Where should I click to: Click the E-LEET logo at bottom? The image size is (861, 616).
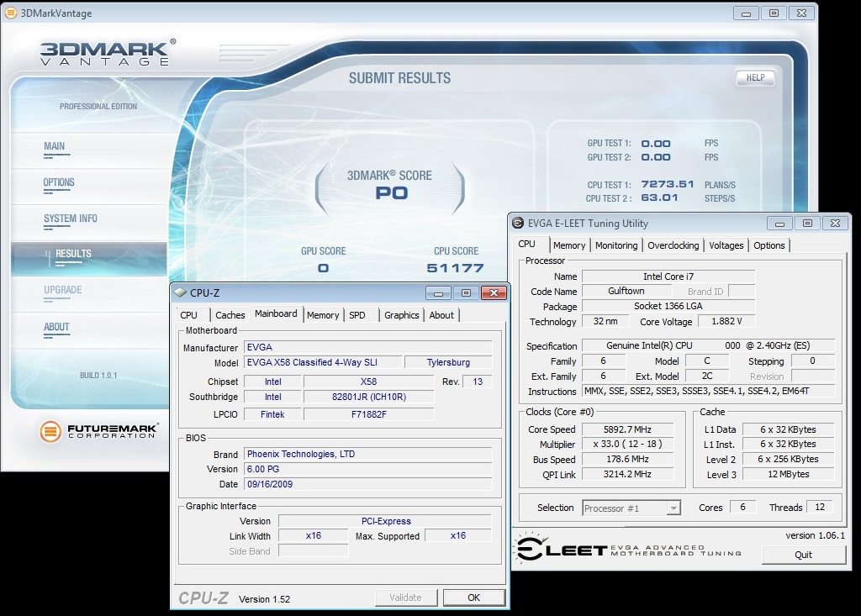560,550
